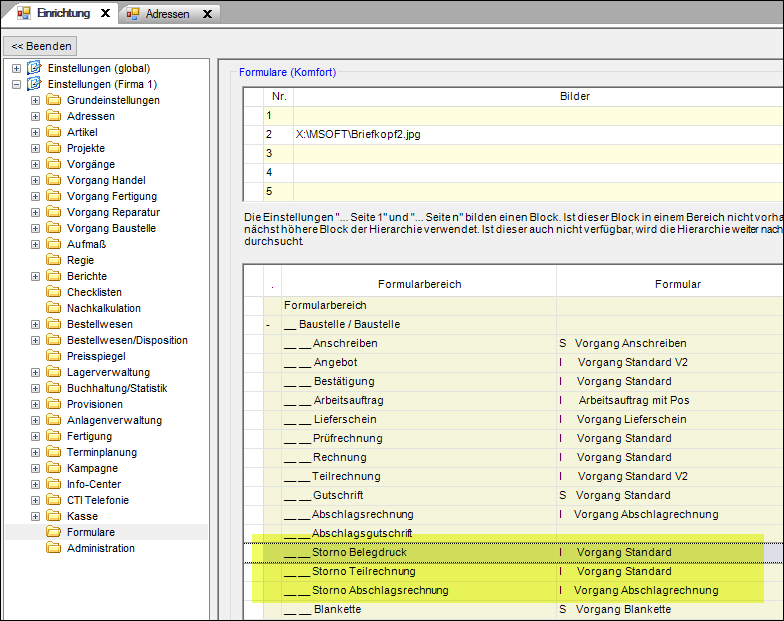Select the Storno Belegdruck row
Screen dimensions: 784x621
[359, 552]
